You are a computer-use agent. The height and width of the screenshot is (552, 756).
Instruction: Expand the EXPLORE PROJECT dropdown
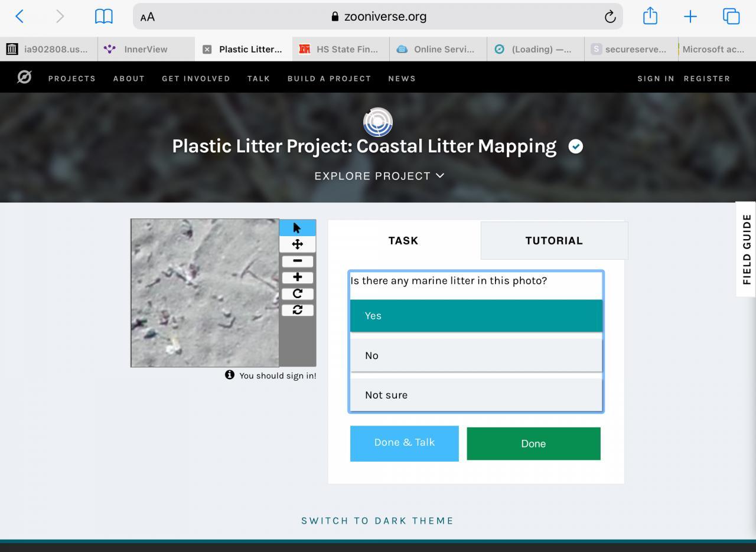coord(379,176)
